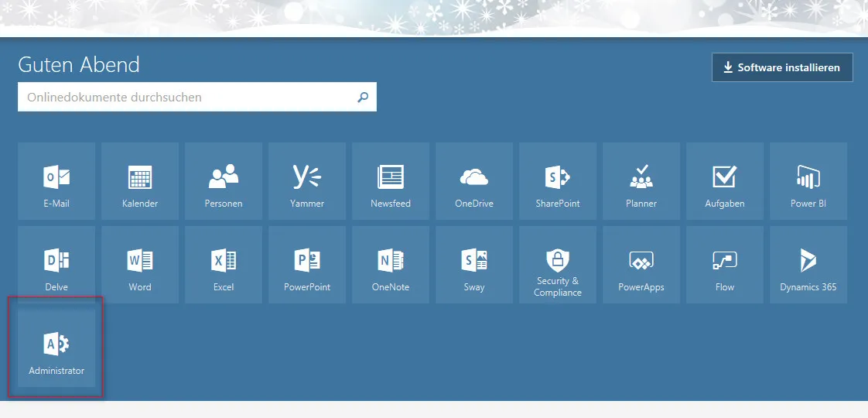Focus the Onlinedokumente durchsuchen search field

(197, 97)
